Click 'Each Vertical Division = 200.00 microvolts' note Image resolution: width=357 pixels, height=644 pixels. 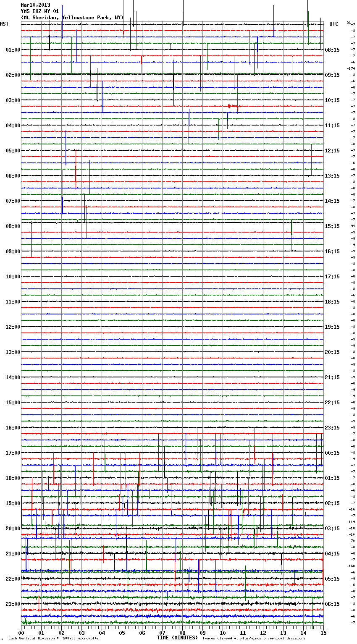point(53,639)
